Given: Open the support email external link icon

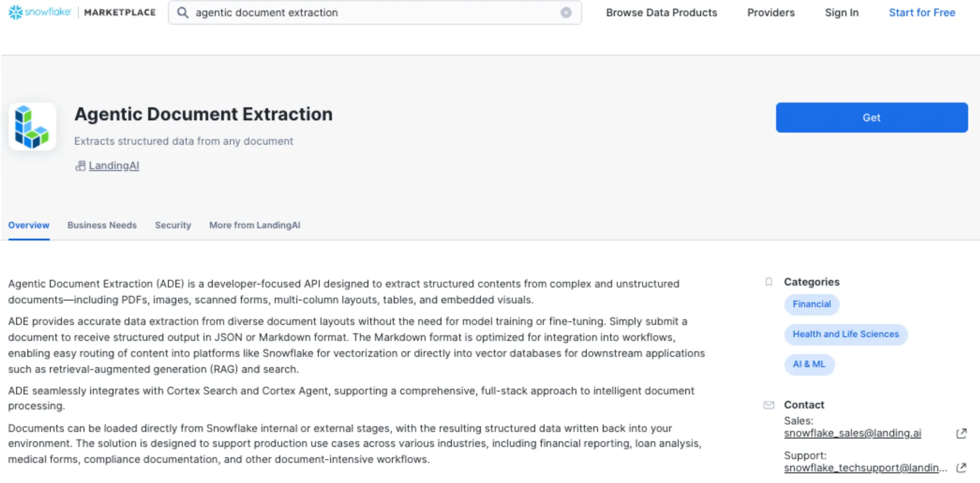Looking at the screenshot, I should (961, 468).
